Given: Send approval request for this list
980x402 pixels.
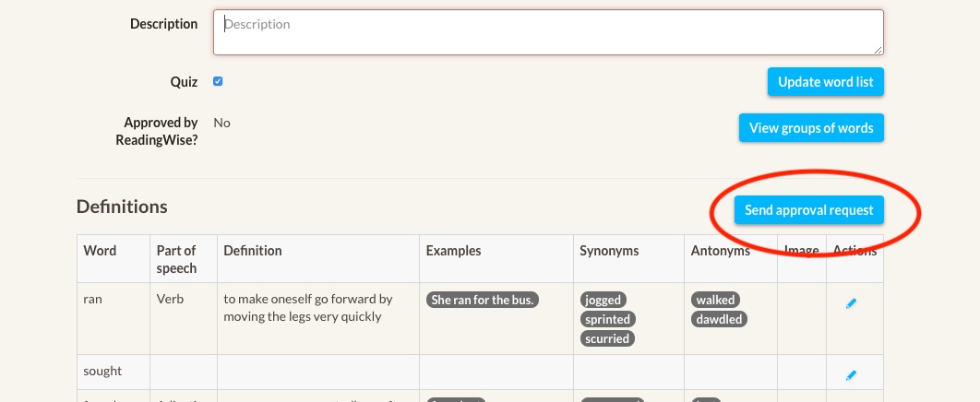Looking at the screenshot, I should [x=808, y=209].
